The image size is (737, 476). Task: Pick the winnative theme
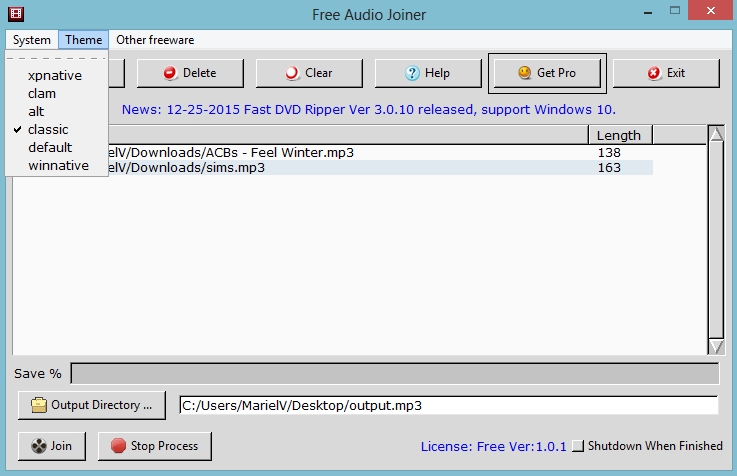58,165
